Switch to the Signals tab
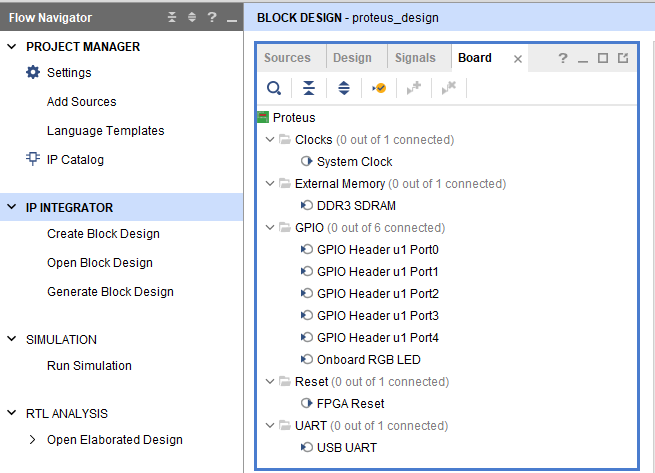The height and width of the screenshot is (473, 655). point(415,58)
